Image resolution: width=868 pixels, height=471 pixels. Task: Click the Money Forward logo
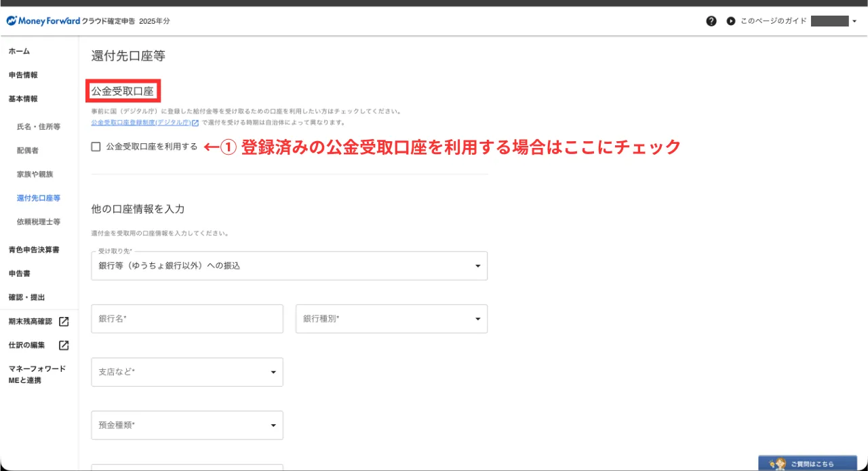click(x=43, y=21)
